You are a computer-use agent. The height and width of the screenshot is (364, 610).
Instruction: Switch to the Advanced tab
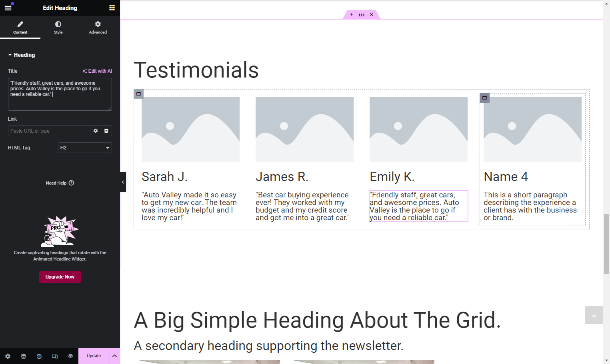[x=98, y=28]
